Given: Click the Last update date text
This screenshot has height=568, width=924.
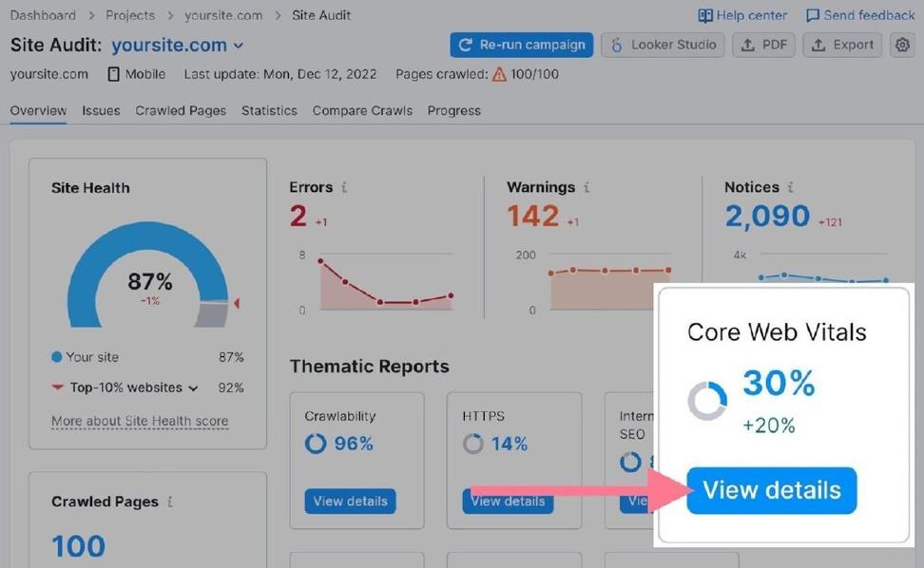Looking at the screenshot, I should 279,74.
